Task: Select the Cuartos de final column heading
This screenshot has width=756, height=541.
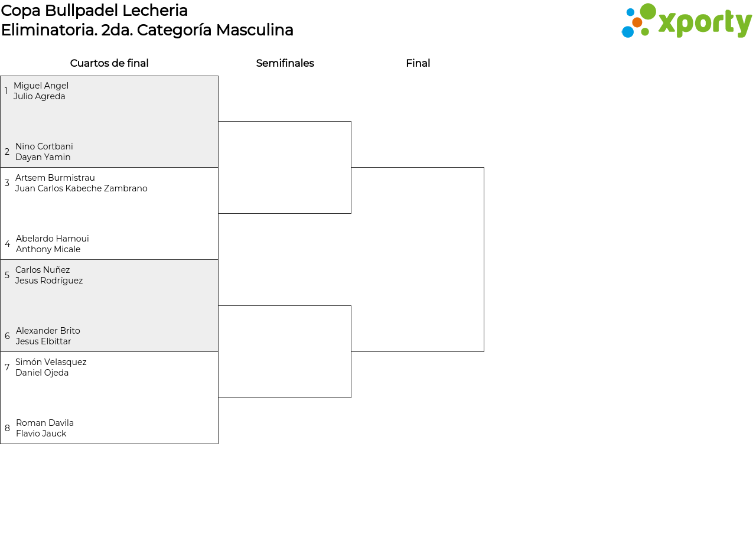Action: pyautogui.click(x=109, y=63)
